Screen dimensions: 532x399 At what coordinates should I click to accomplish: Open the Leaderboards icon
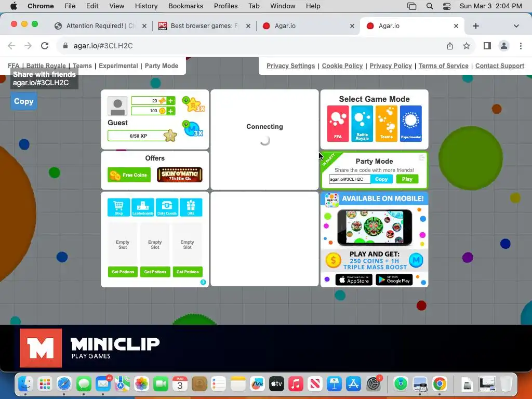(143, 207)
